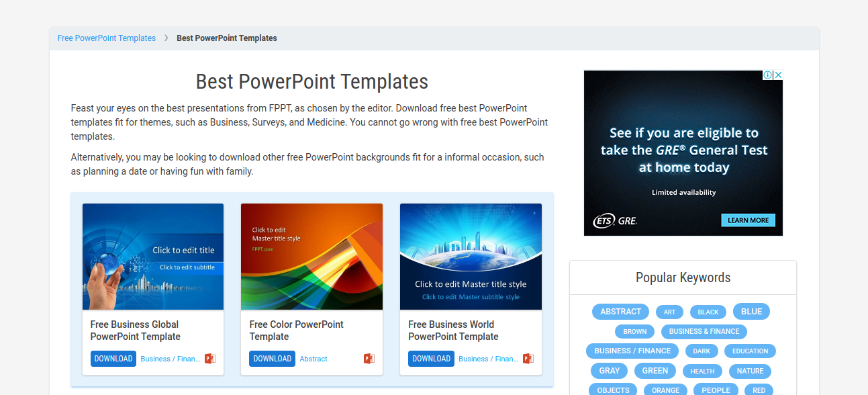Click LEARN MORE in the GRE ad
868x395 pixels.
pyautogui.click(x=749, y=220)
